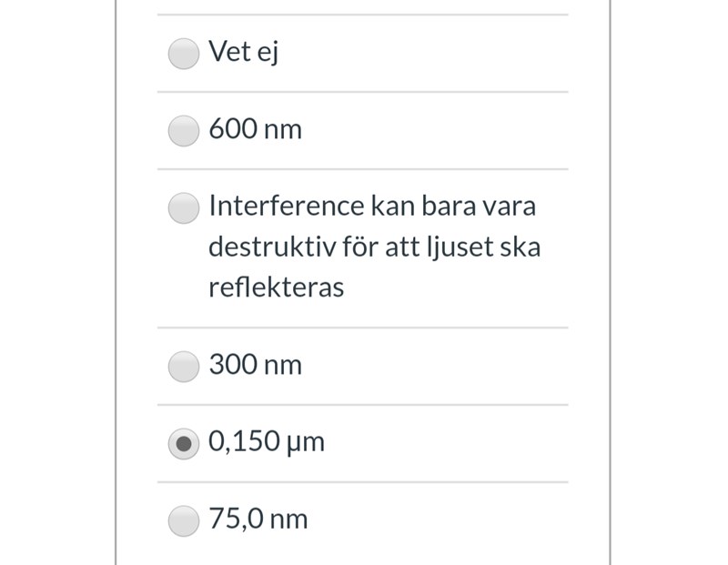Click the number "600" in the second option

[x=233, y=129]
